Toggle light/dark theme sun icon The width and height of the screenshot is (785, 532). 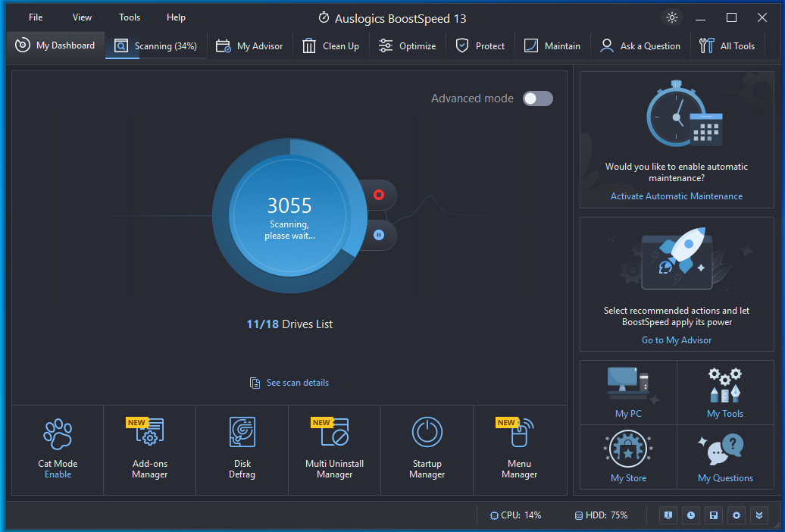tap(672, 17)
